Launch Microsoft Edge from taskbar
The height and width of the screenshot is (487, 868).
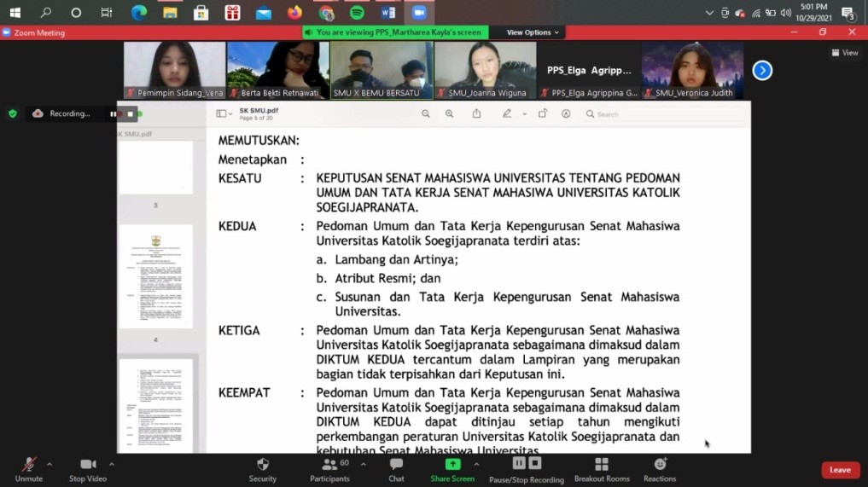(x=138, y=12)
